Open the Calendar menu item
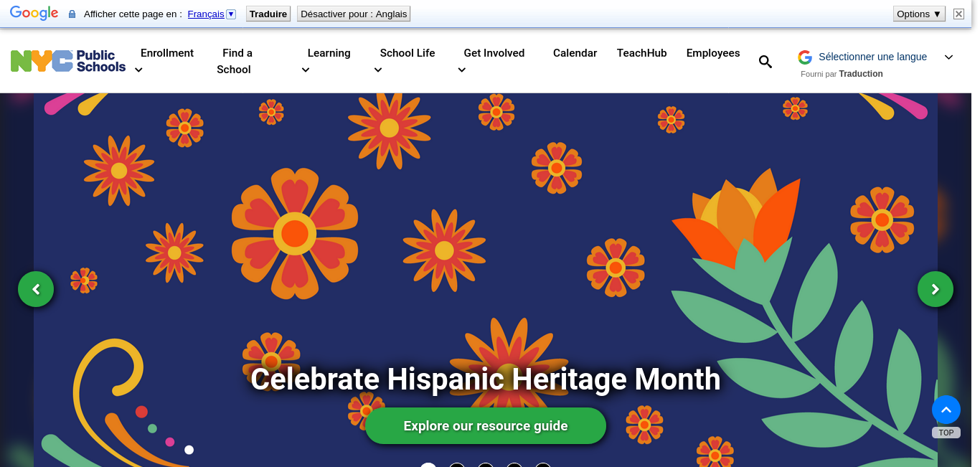The width and height of the screenshot is (980, 467). coord(575,53)
